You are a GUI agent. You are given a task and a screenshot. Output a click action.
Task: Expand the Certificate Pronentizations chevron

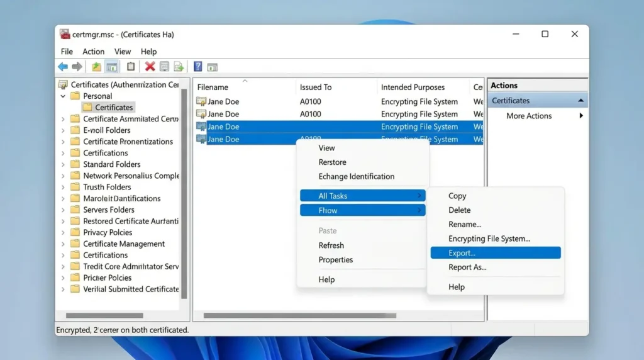click(63, 142)
